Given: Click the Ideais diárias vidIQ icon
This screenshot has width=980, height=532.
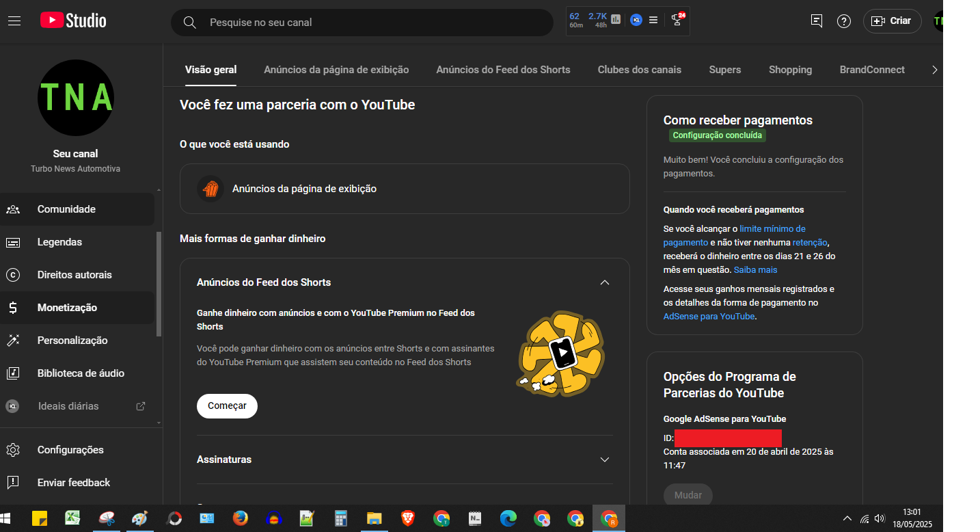Looking at the screenshot, I should [x=12, y=406].
